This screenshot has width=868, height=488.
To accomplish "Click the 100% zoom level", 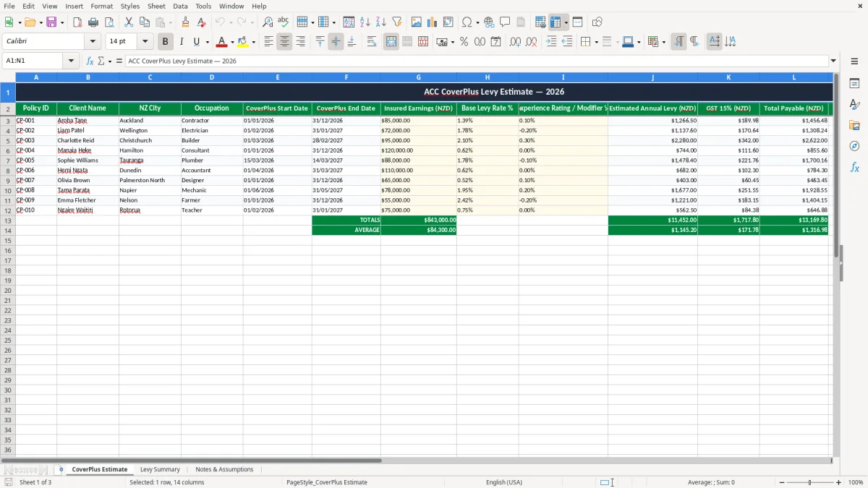I will pyautogui.click(x=856, y=482).
